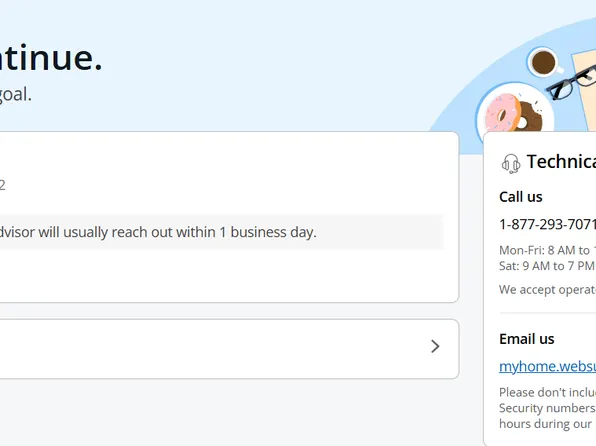Expand the card using the right chevron

(x=435, y=346)
